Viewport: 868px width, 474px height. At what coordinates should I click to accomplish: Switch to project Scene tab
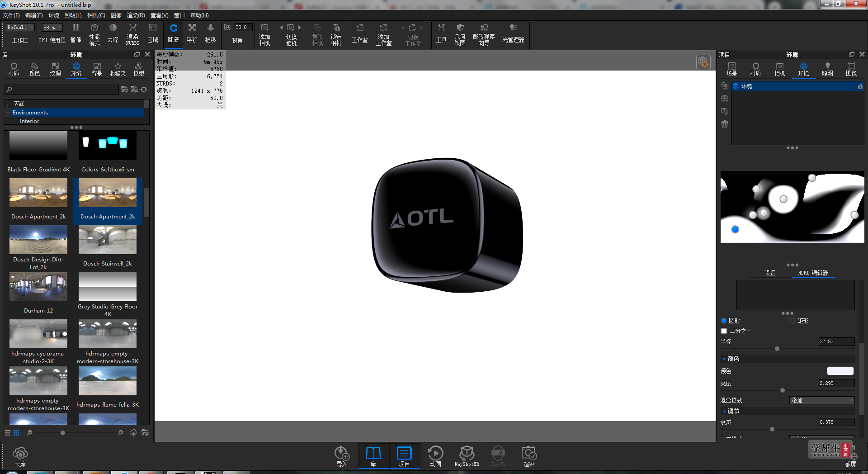(x=731, y=69)
